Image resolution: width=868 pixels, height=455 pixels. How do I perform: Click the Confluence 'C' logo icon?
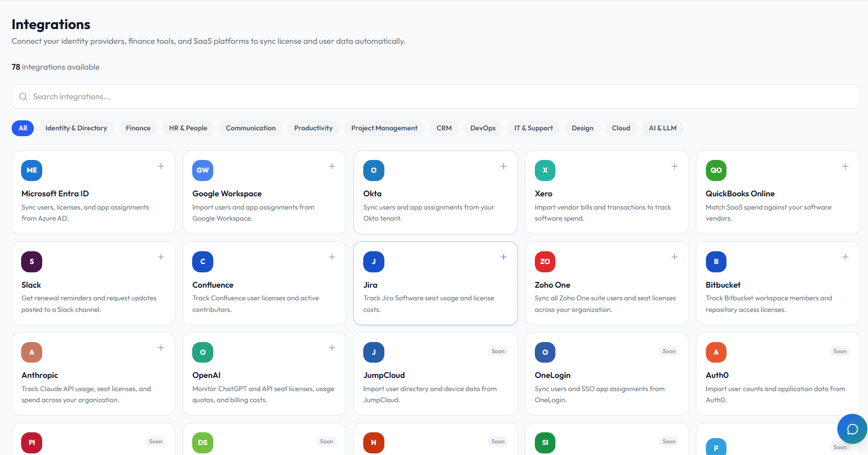203,262
